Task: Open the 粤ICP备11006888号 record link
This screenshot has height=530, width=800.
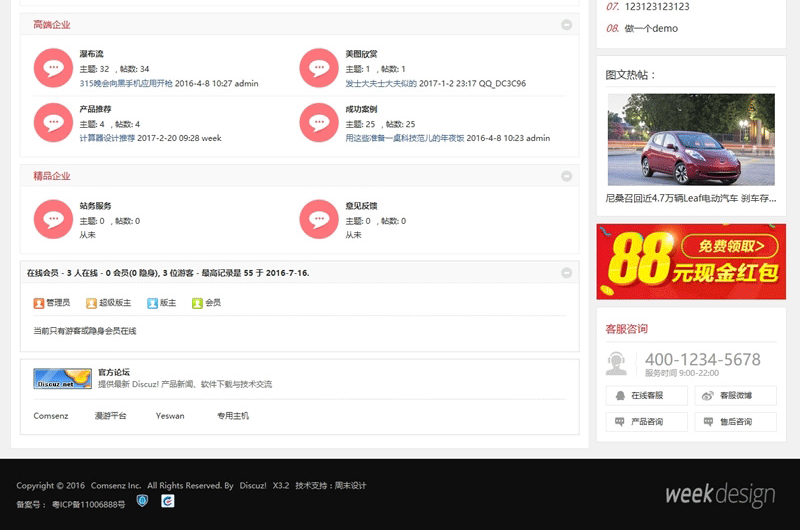Action: point(88,504)
